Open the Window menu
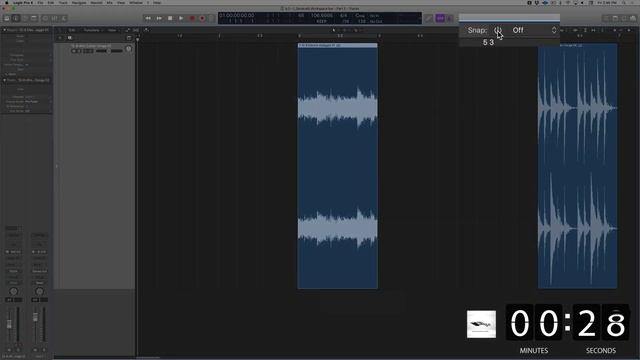640x360 pixels. click(x=136, y=2)
